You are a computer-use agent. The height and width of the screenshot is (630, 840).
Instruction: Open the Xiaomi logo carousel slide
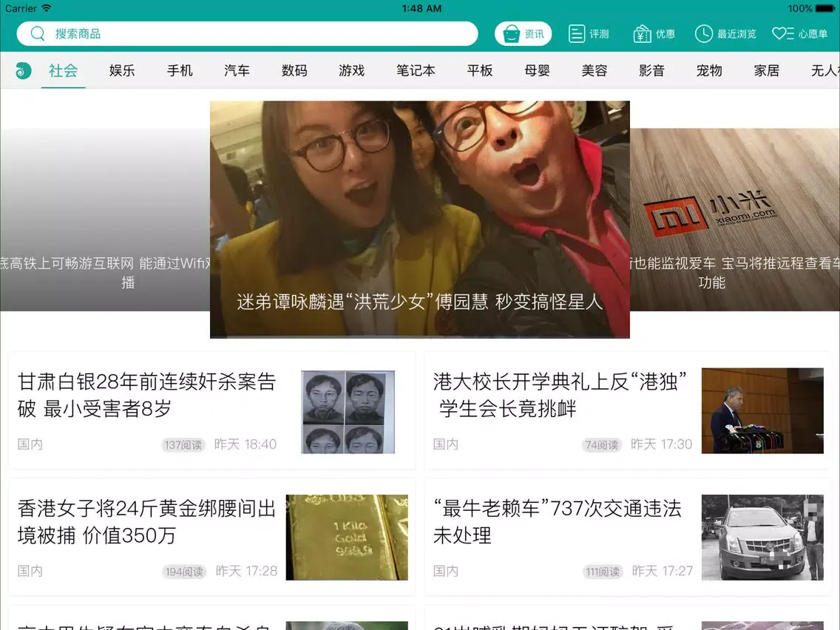[735, 220]
